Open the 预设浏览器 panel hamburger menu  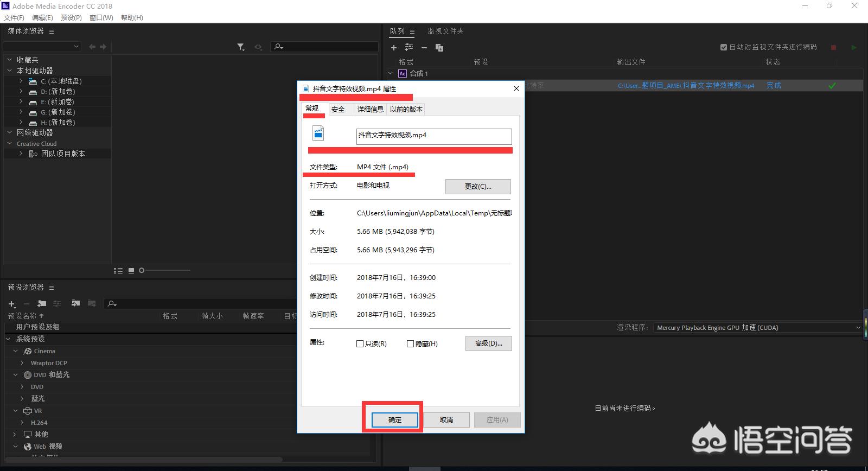(52, 288)
